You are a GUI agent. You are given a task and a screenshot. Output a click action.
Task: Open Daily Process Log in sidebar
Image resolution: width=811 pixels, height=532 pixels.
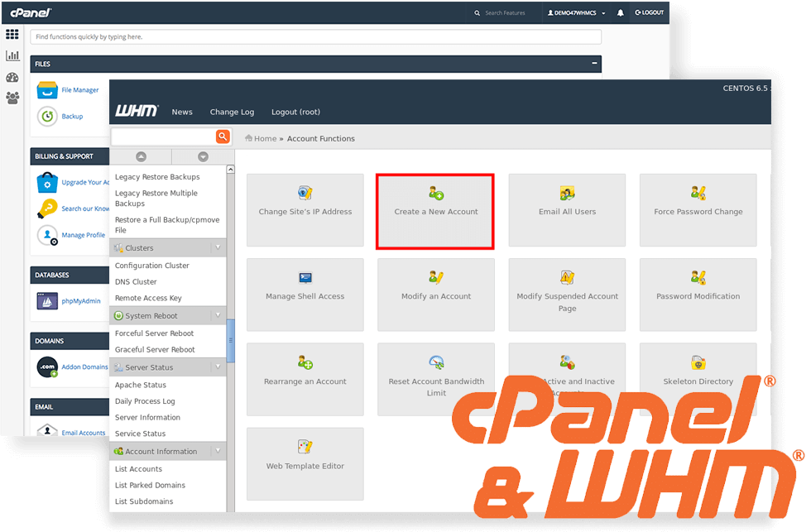[x=145, y=401]
